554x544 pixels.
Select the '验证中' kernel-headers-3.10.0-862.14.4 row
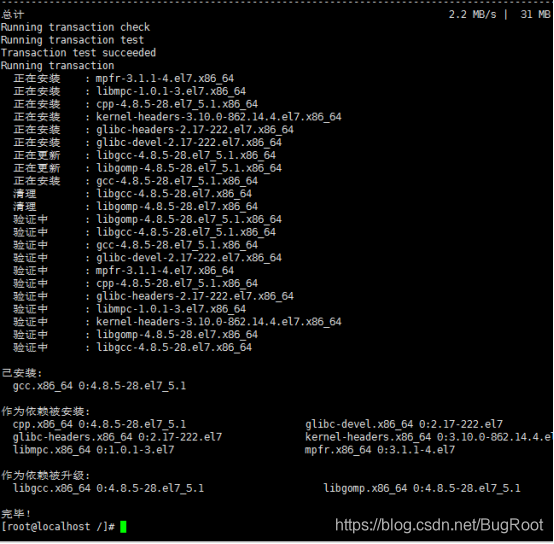tap(177, 321)
